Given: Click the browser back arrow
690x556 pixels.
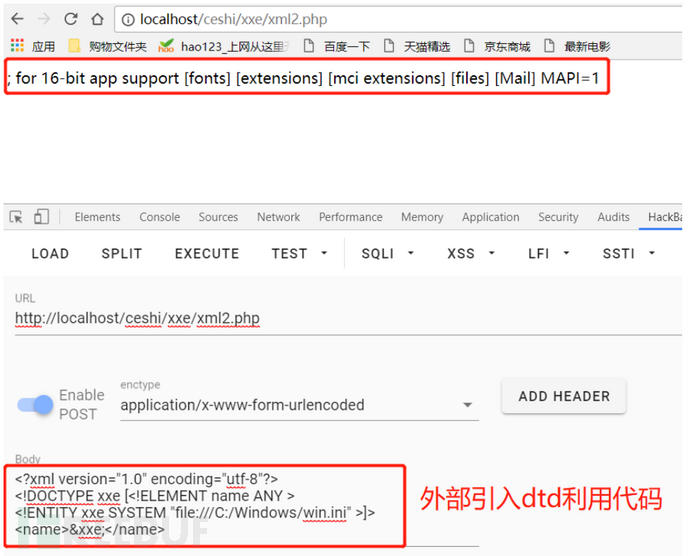Looking at the screenshot, I should (x=18, y=19).
